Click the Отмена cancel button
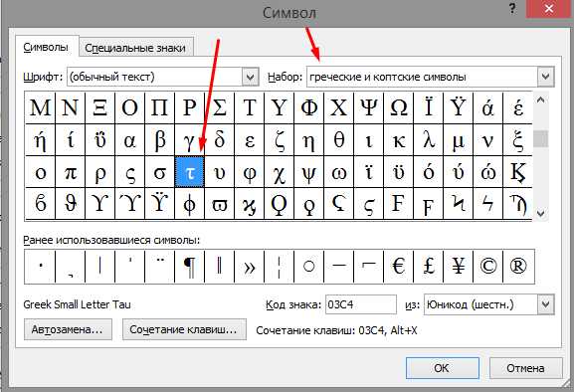This screenshot has width=574, height=392. [x=525, y=368]
